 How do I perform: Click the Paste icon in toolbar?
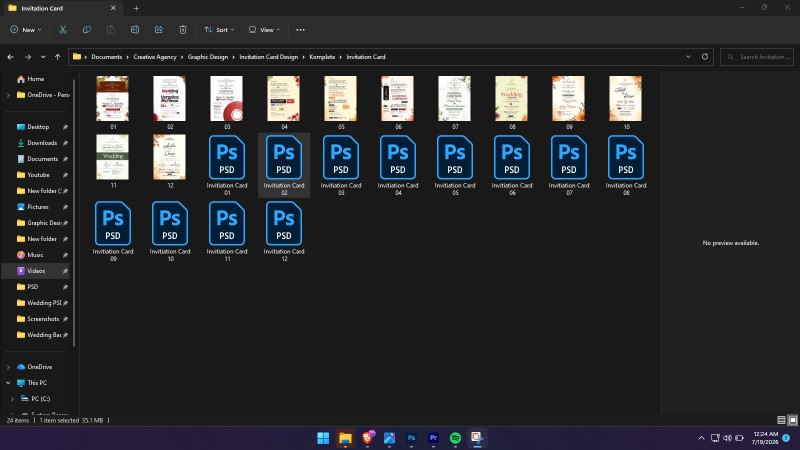point(111,30)
